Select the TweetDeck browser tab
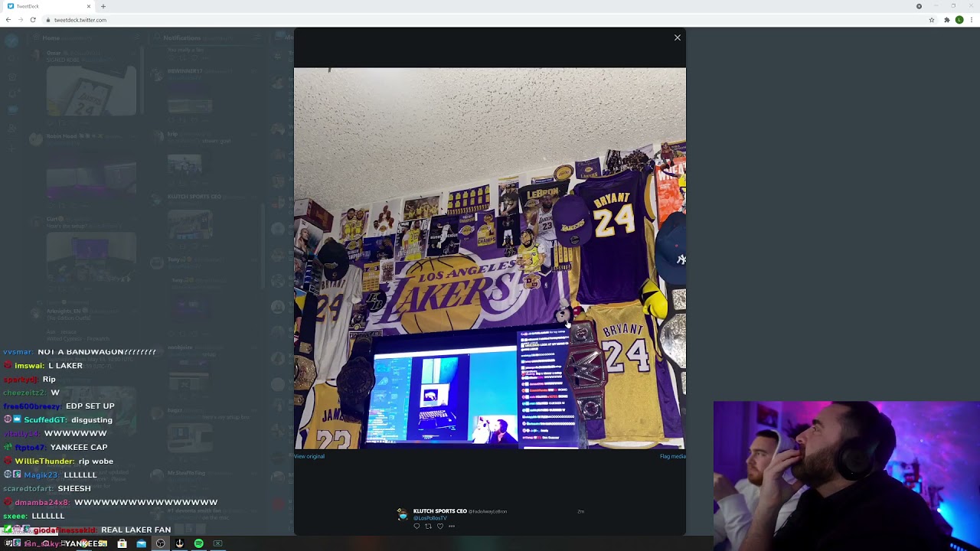 (x=47, y=6)
